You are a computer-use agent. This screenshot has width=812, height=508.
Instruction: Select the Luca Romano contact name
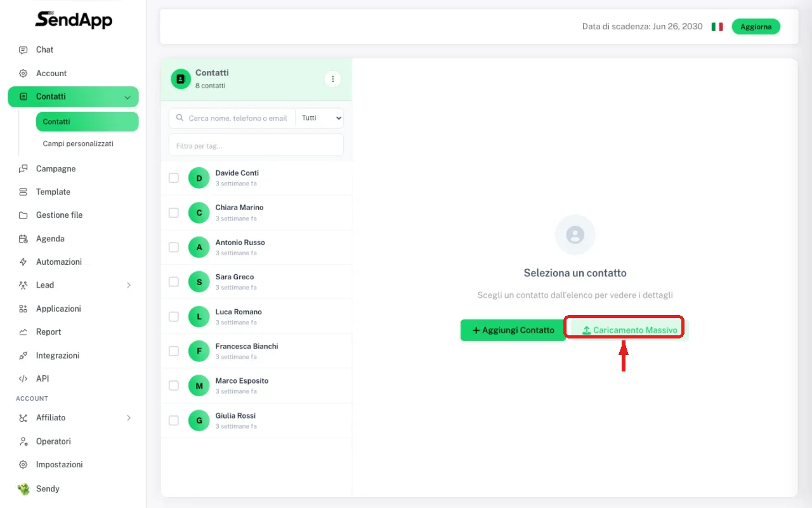click(239, 312)
